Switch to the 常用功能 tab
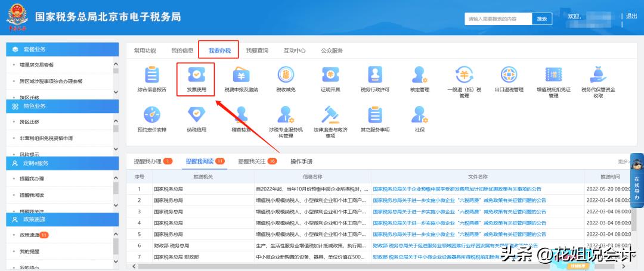 [x=145, y=51]
